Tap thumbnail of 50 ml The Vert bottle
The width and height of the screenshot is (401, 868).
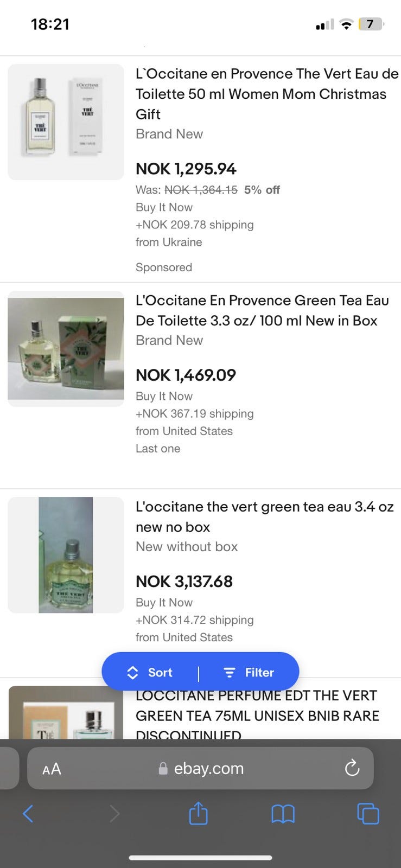click(x=66, y=122)
